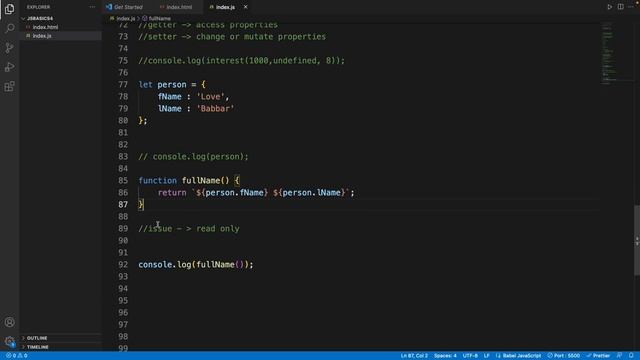Click fullName in the breadcrumb

click(x=159, y=18)
